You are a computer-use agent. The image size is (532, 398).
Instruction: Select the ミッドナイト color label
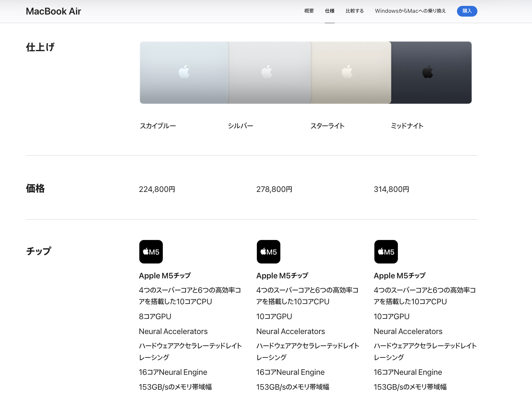tap(407, 126)
